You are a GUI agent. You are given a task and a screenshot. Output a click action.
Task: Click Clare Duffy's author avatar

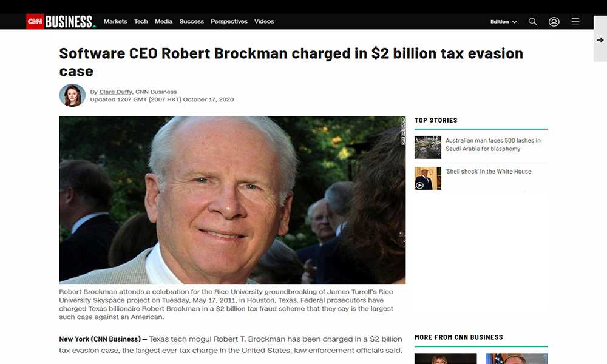coord(72,95)
